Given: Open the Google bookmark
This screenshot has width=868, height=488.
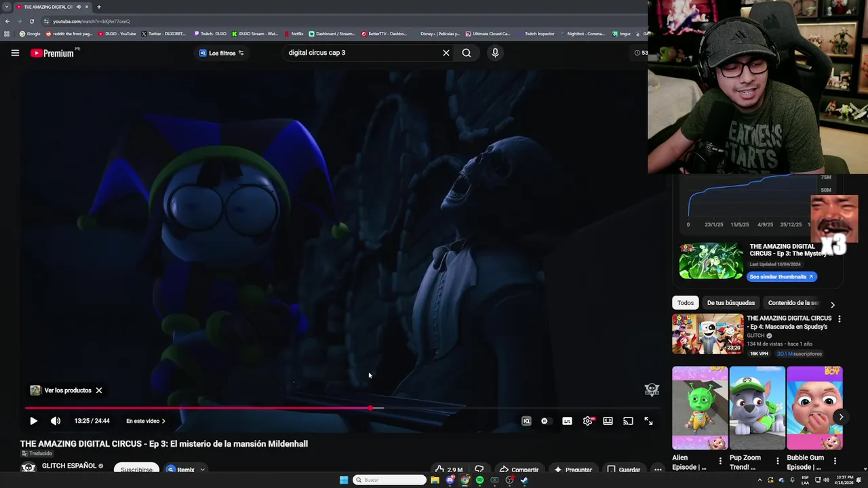Looking at the screenshot, I should click(30, 33).
